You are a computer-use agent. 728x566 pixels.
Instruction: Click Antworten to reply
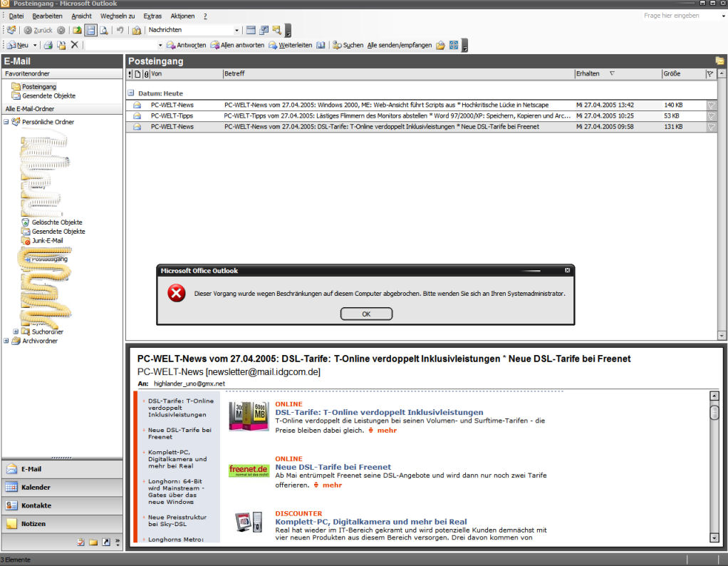click(186, 45)
